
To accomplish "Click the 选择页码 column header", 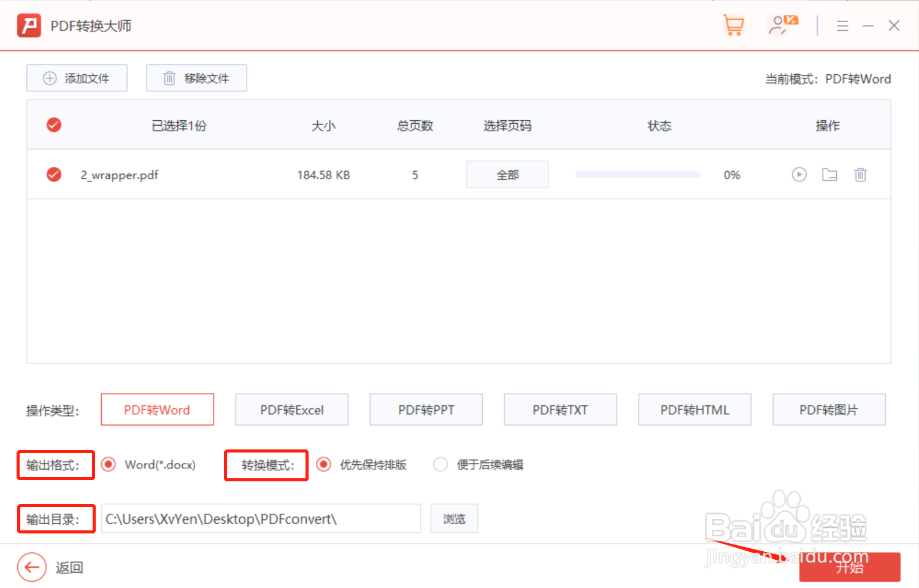I will click(507, 126).
